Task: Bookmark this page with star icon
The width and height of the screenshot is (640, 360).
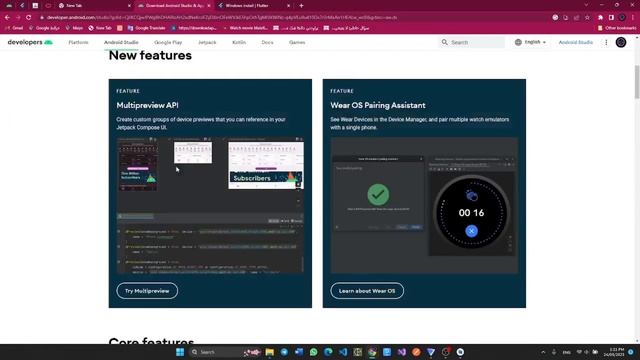Action: click(x=587, y=18)
